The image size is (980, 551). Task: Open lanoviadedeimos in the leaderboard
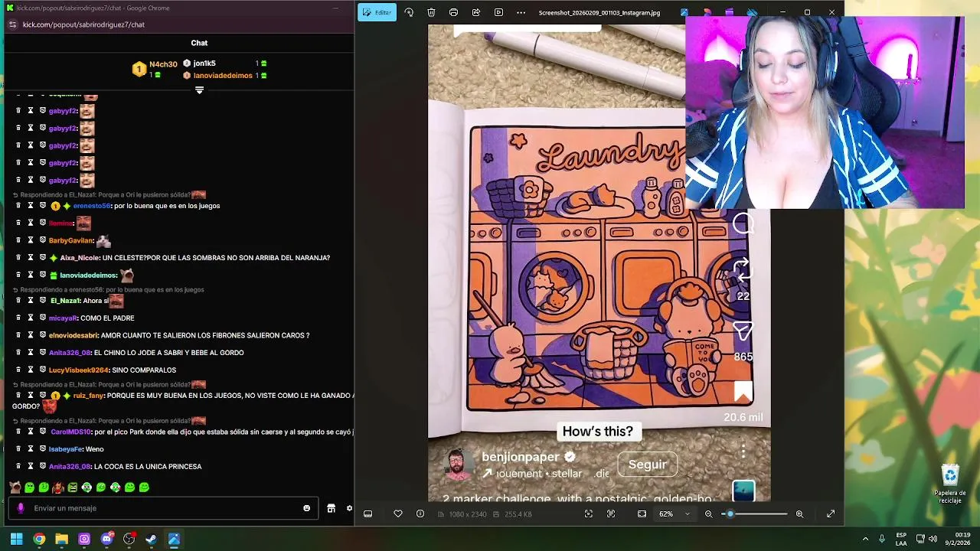(223, 76)
